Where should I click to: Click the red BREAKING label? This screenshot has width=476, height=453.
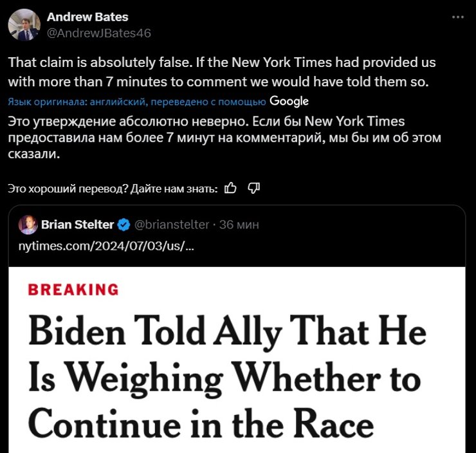(x=73, y=290)
